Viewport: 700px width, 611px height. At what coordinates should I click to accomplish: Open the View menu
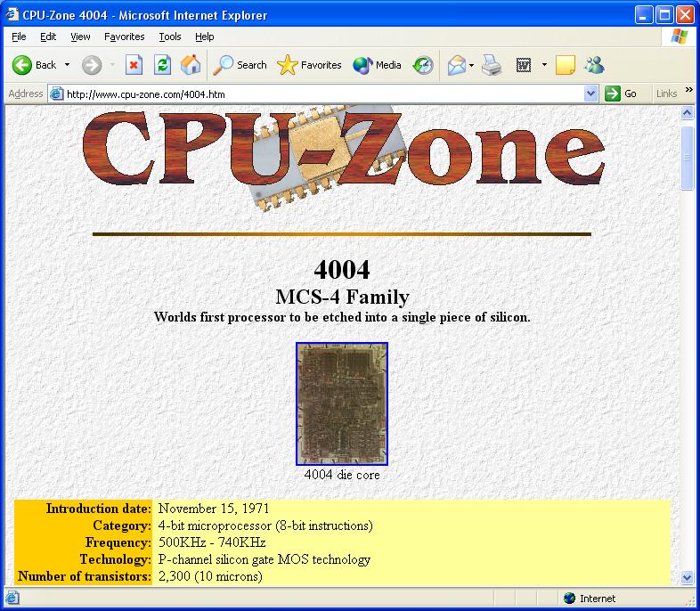(x=80, y=37)
